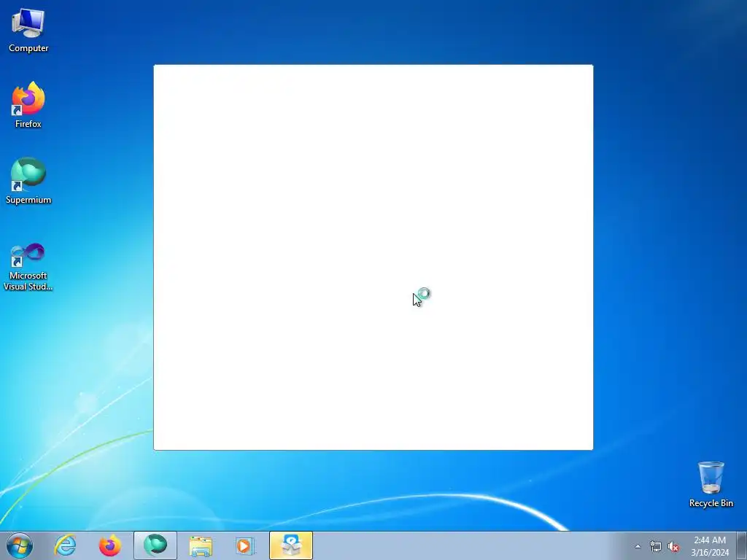Launch Firefox from the taskbar
The width and height of the screenshot is (747, 560).
[109, 545]
